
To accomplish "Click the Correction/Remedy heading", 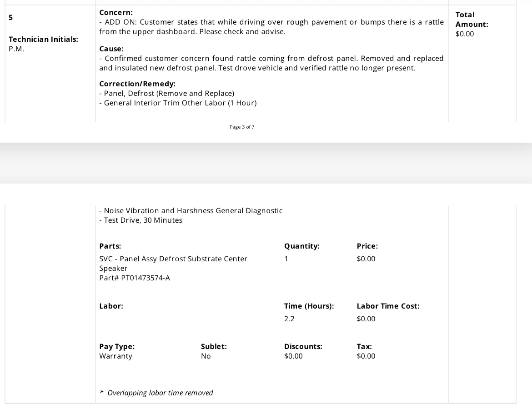I will coord(137,84).
